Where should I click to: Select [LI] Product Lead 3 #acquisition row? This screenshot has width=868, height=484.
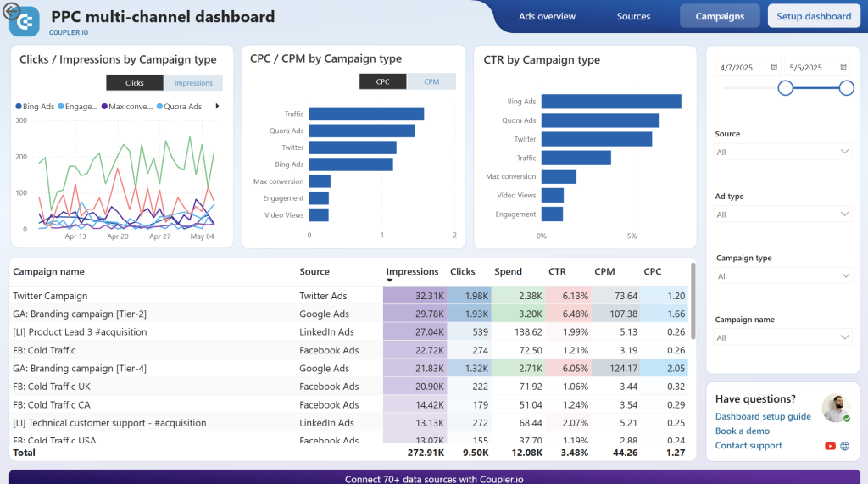pos(350,331)
